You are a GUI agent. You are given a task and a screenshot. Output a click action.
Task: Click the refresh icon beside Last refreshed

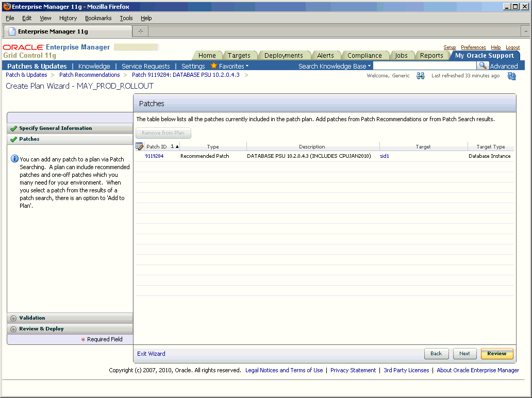coord(512,76)
